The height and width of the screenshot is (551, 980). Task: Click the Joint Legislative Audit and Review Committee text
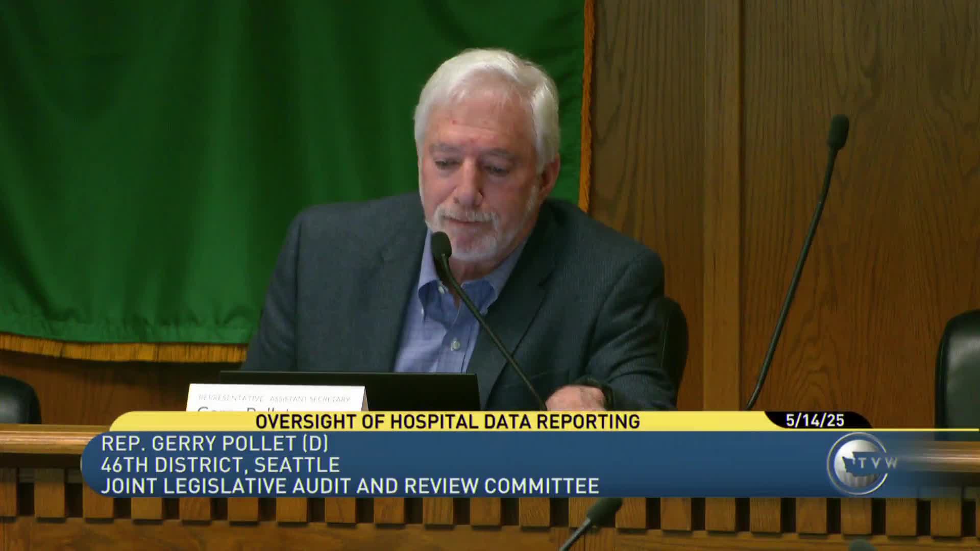coord(350,486)
